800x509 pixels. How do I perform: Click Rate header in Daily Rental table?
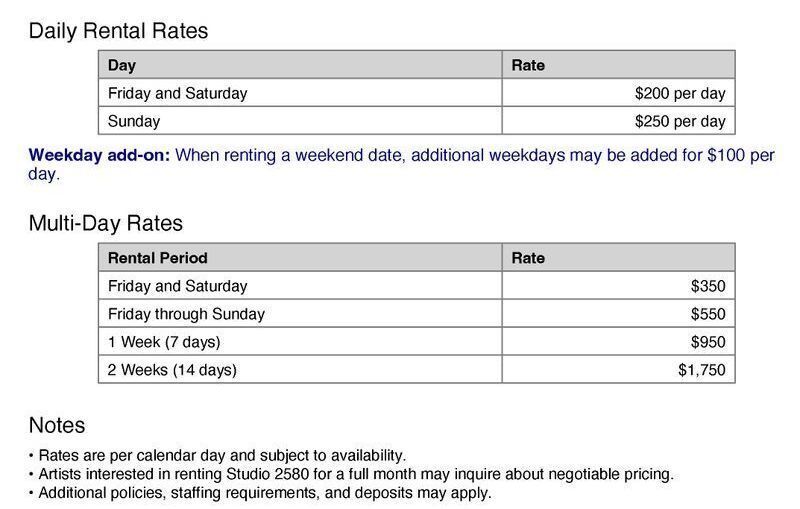coord(528,65)
